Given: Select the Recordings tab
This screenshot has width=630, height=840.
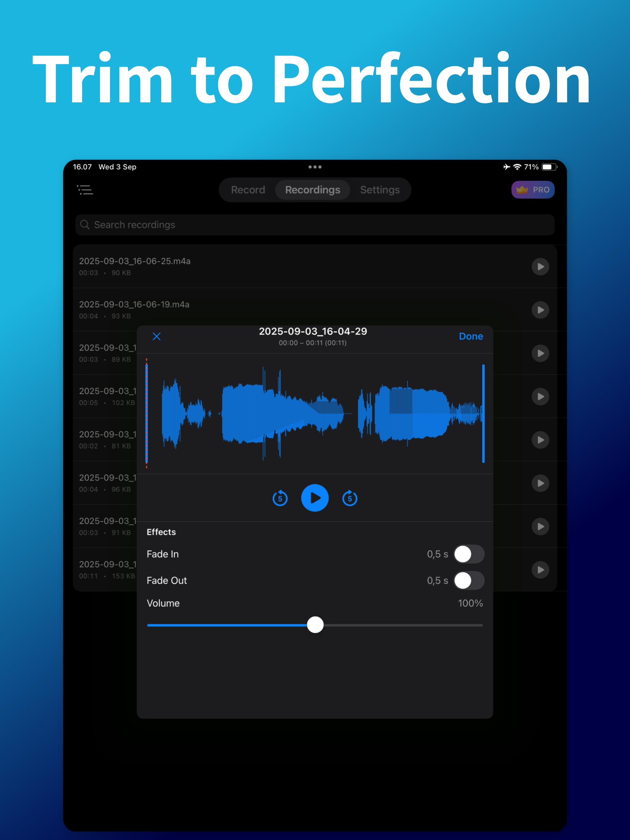Looking at the screenshot, I should tap(312, 190).
